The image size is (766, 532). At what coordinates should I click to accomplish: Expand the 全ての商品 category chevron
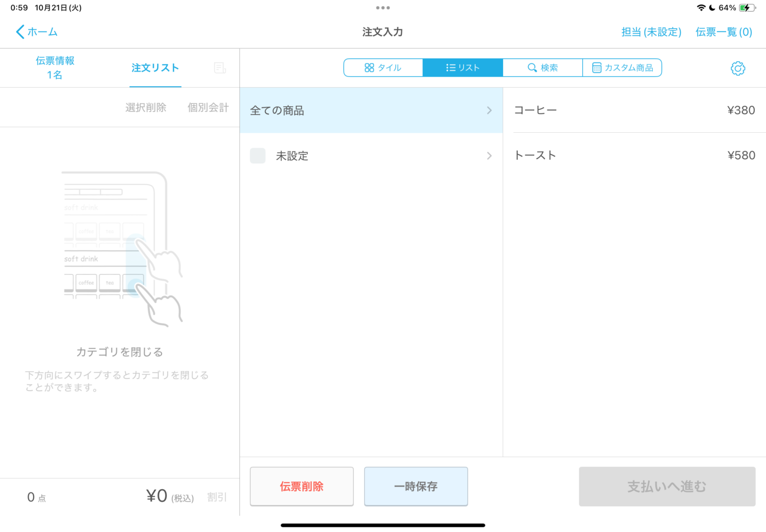coord(489,110)
